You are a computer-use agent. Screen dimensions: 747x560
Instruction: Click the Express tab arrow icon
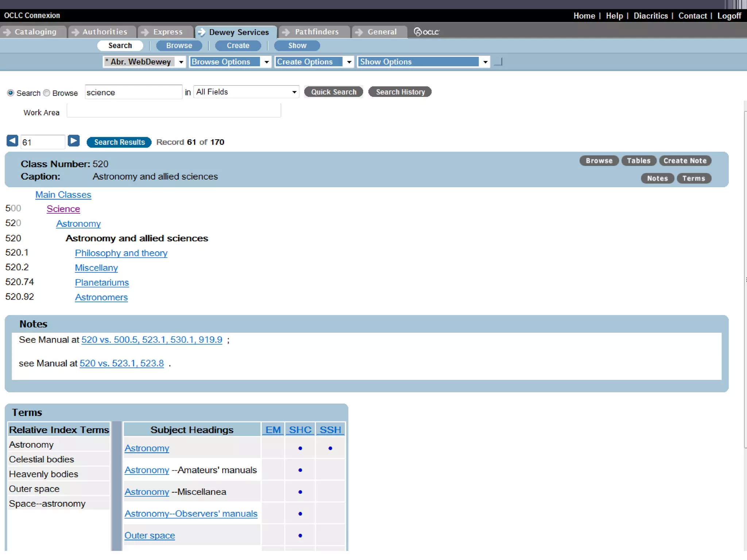click(145, 32)
